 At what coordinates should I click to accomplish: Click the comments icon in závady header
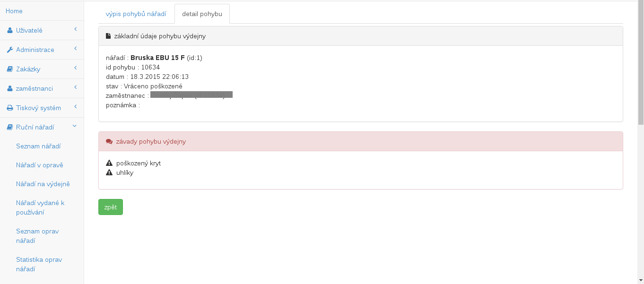point(109,141)
